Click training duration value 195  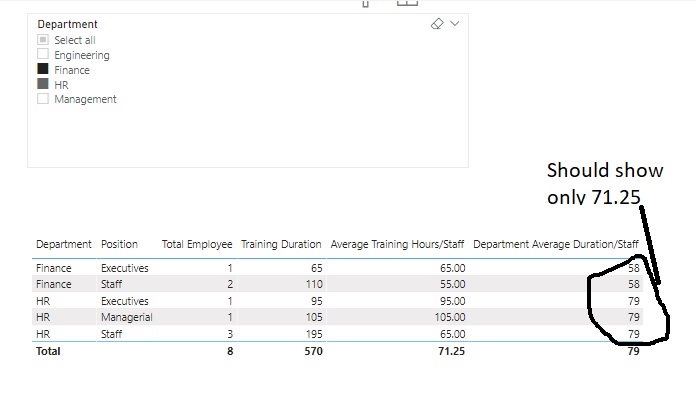click(x=314, y=334)
